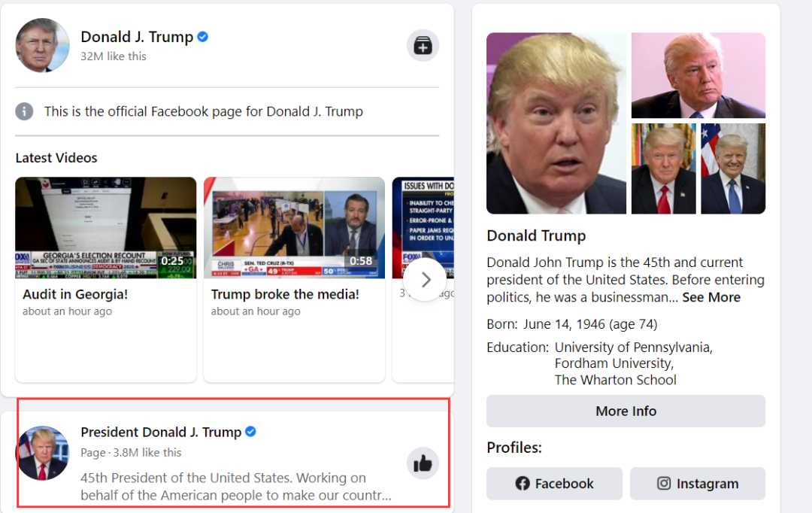Like the President Donald J. Trump page
This screenshot has width=812, height=513.
pos(423,463)
